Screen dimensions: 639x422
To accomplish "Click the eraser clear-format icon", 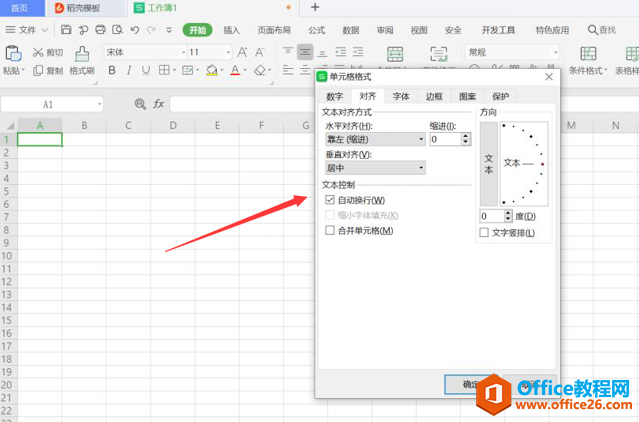I will tap(260, 70).
